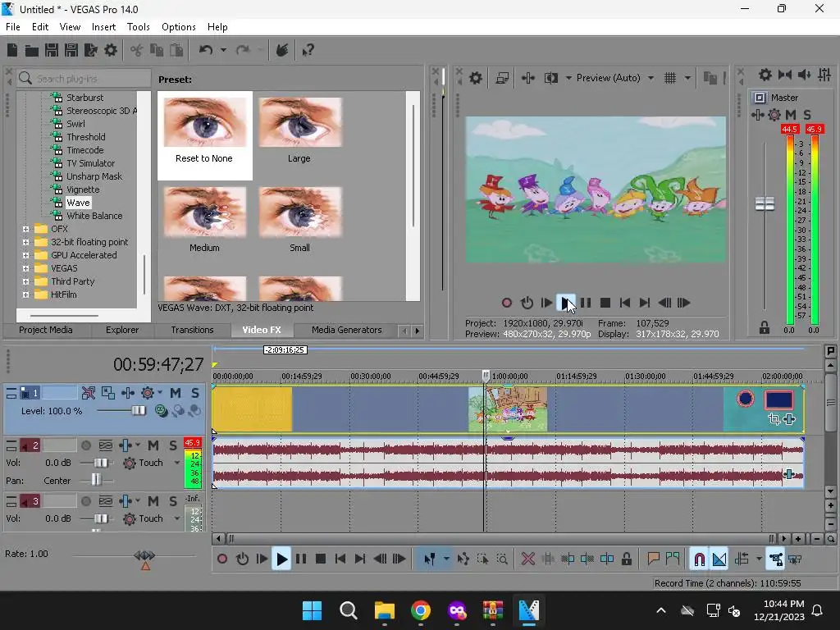The height and width of the screenshot is (630, 840).
Task: Open event pan/crop icon on last clip
Action: 774,419
